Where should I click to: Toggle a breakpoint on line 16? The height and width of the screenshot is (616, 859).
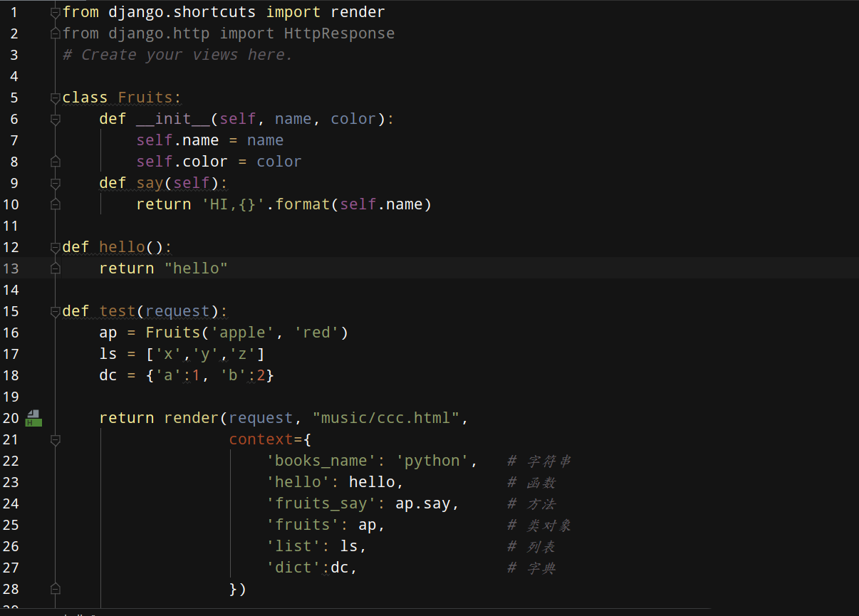tap(33, 332)
